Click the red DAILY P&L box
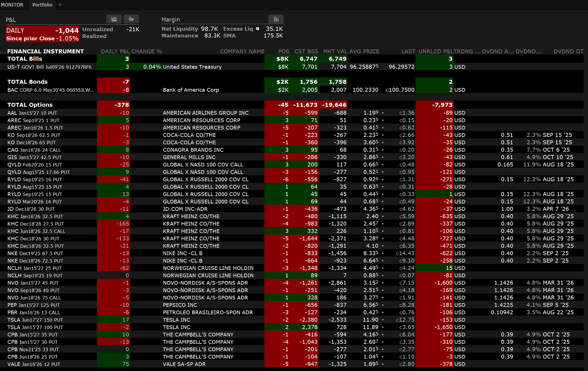588x371 pixels. point(42,34)
